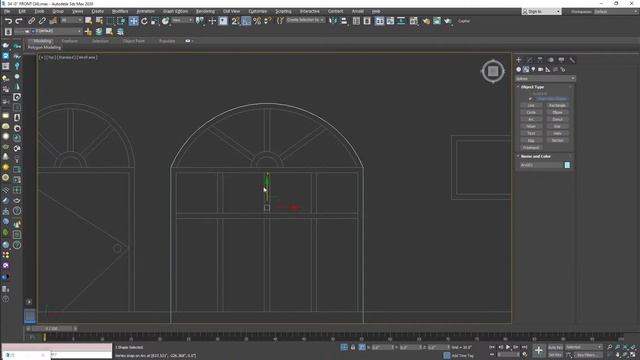The width and height of the screenshot is (640, 360).
Task: Activate the Select and Rotate tool
Action: pyautogui.click(x=144, y=21)
